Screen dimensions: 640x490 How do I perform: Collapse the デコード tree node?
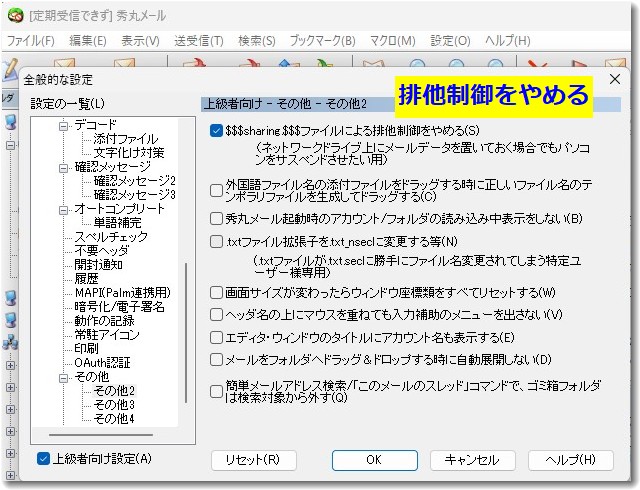(63, 126)
